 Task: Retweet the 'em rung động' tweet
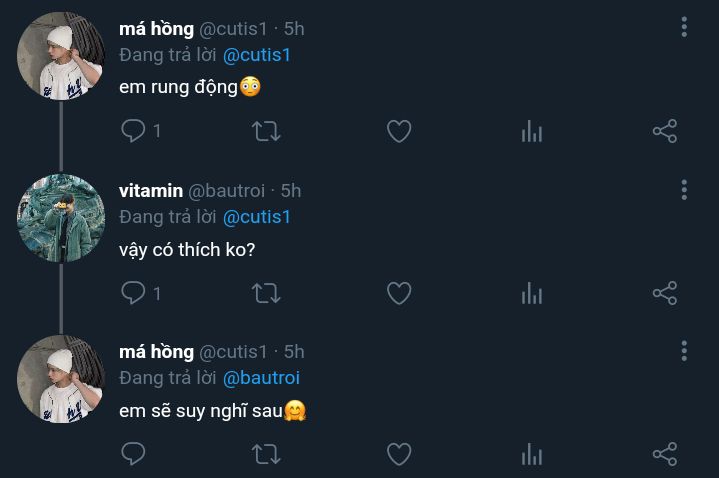[x=266, y=131]
